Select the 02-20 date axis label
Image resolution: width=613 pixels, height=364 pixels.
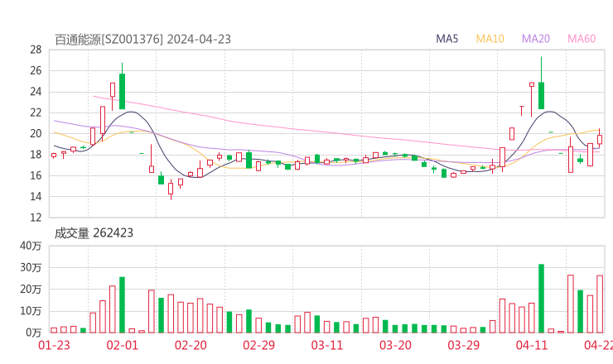(x=191, y=345)
